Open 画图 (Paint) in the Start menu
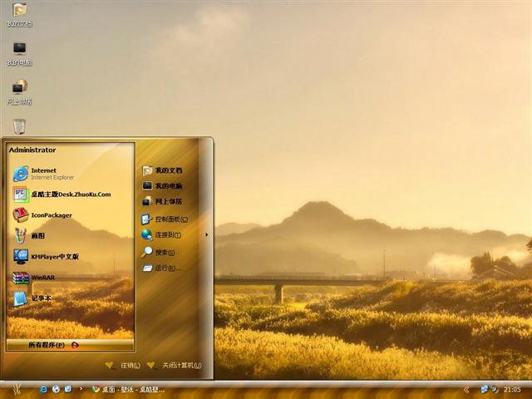532x399 pixels. [x=37, y=236]
